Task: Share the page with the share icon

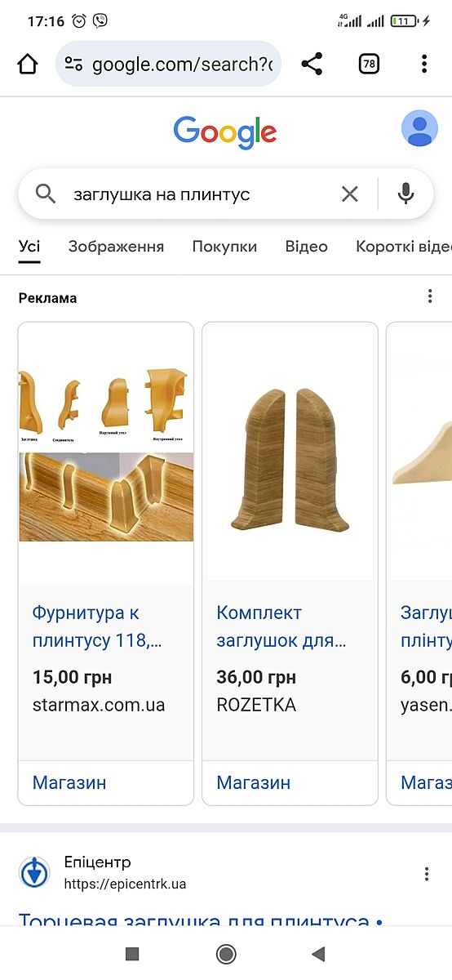Action: pyautogui.click(x=312, y=64)
